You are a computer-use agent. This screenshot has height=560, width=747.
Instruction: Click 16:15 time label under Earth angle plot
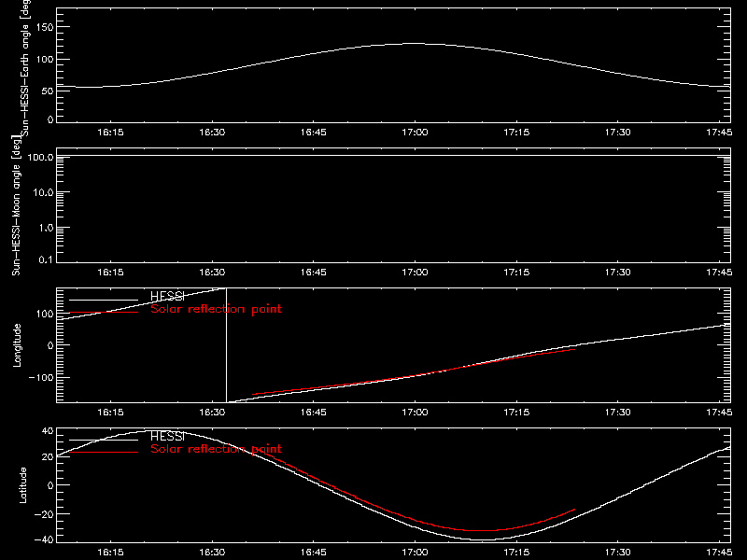pos(110,132)
